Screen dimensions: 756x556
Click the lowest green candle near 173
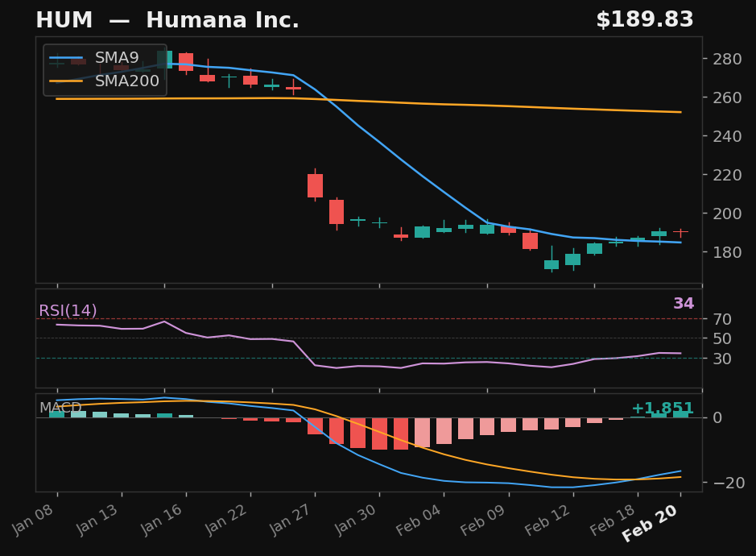point(552,264)
